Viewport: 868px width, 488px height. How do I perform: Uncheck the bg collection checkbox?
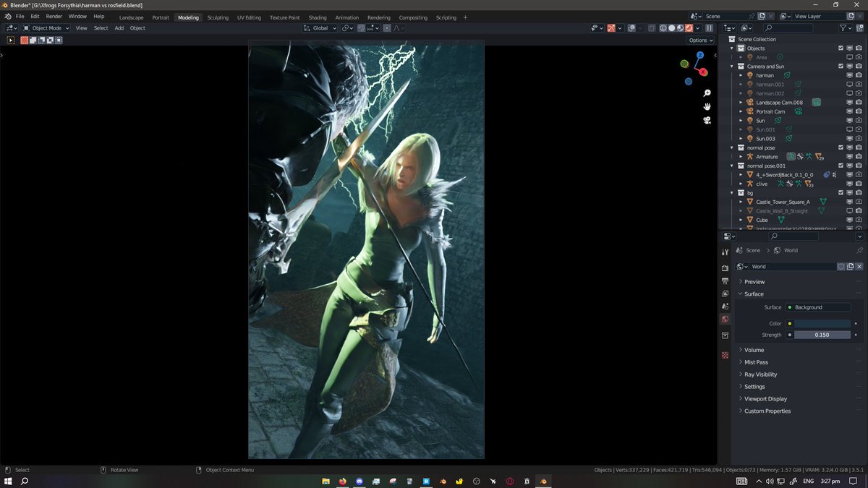[841, 192]
